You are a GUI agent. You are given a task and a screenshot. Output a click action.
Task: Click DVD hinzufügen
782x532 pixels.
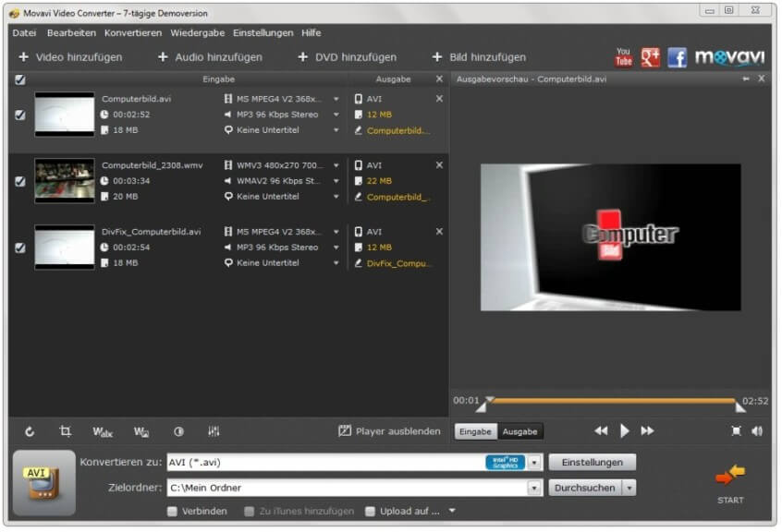pyautogui.click(x=348, y=57)
